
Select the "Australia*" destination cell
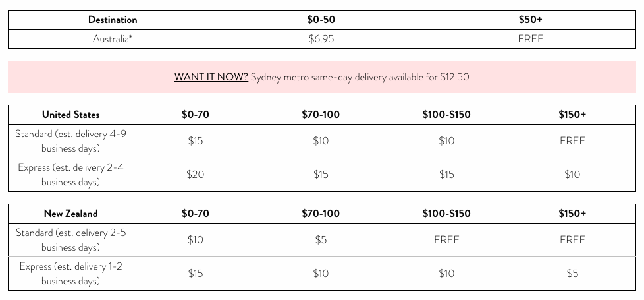113,39
